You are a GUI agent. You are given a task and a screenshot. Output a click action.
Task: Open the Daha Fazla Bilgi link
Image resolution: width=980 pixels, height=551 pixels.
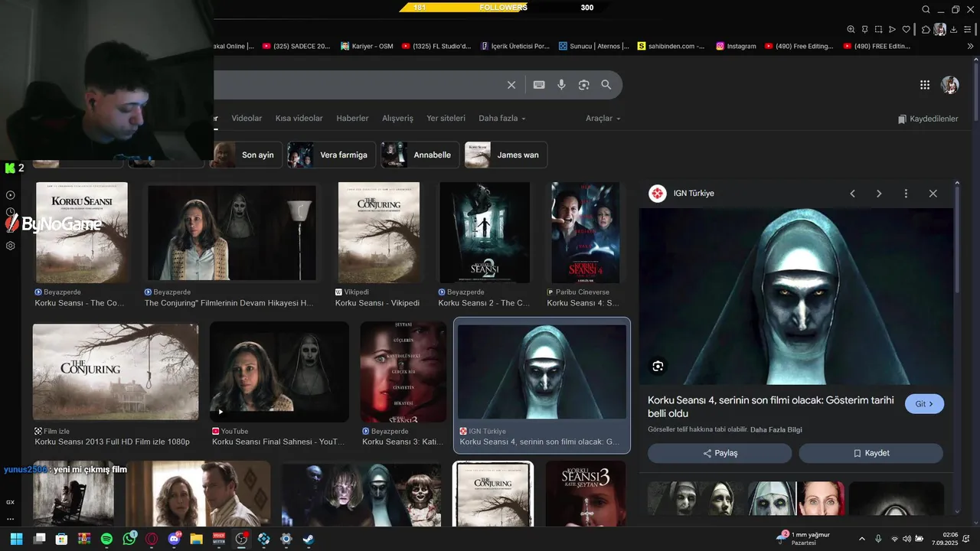click(x=776, y=430)
